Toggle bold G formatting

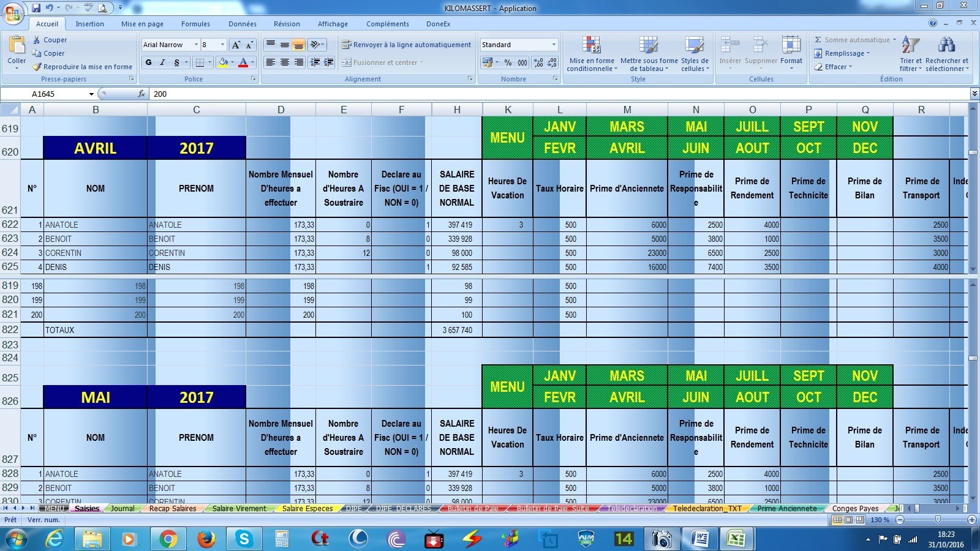pos(148,62)
